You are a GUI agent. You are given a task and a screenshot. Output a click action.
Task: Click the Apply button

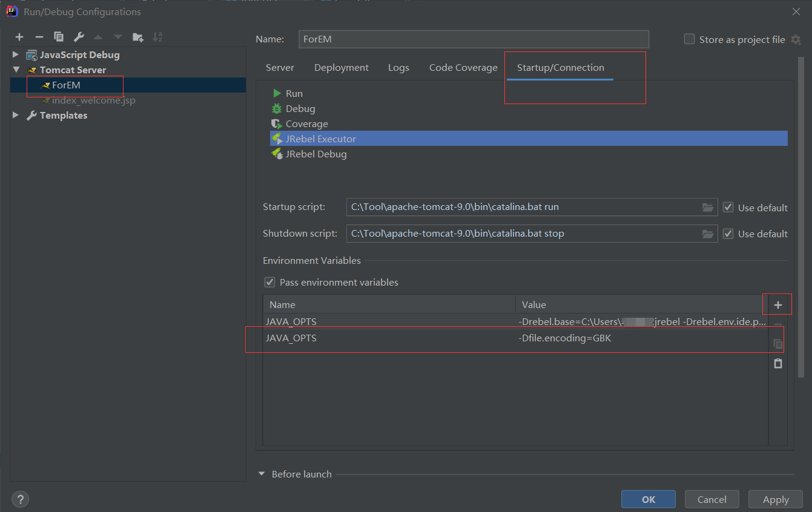coord(776,499)
